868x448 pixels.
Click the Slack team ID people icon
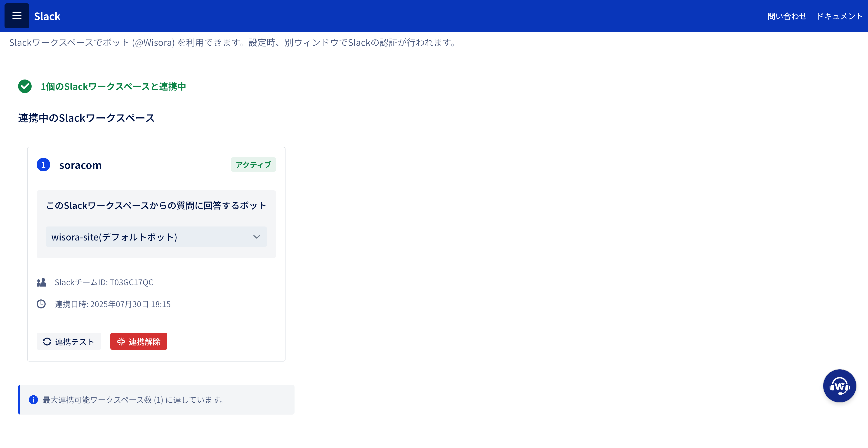tap(41, 282)
